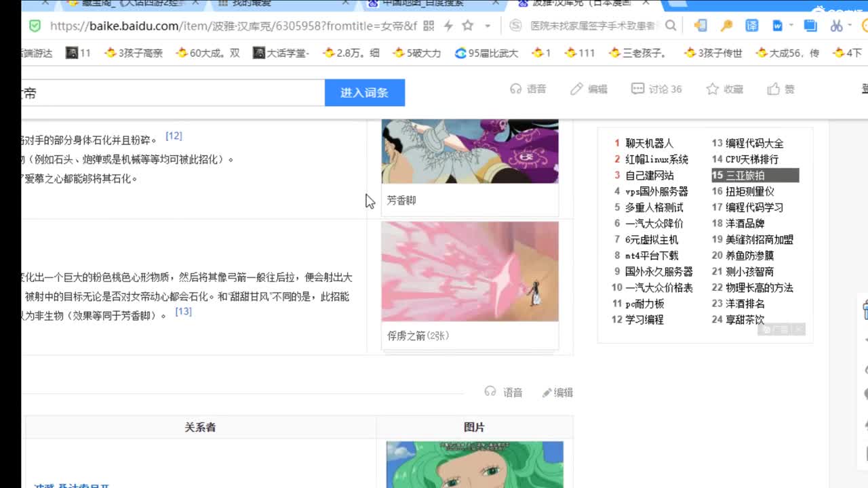Click the translate 译 toolbar icon
868x488 pixels.
click(752, 26)
